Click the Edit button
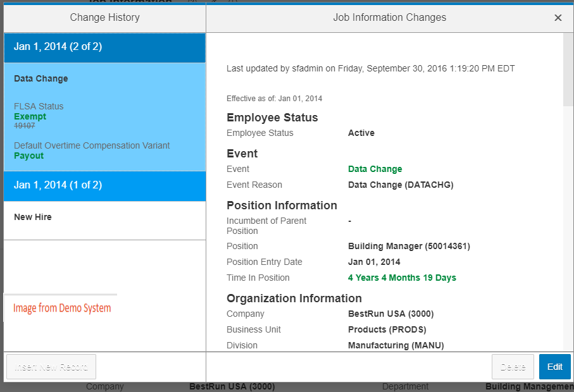 [x=554, y=367]
